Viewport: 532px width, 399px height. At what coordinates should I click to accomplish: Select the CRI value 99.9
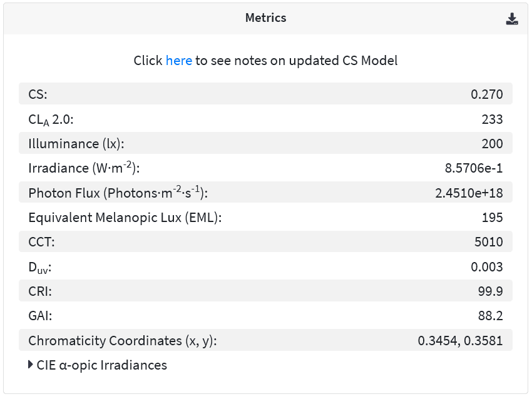pyautogui.click(x=490, y=291)
